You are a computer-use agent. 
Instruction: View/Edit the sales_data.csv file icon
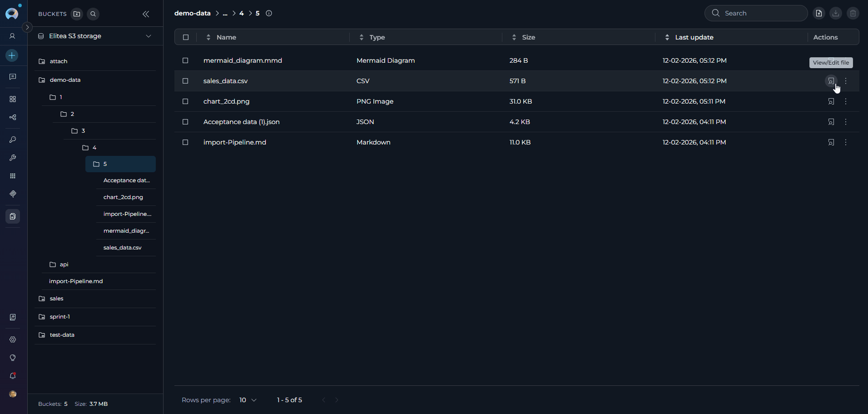tap(831, 81)
